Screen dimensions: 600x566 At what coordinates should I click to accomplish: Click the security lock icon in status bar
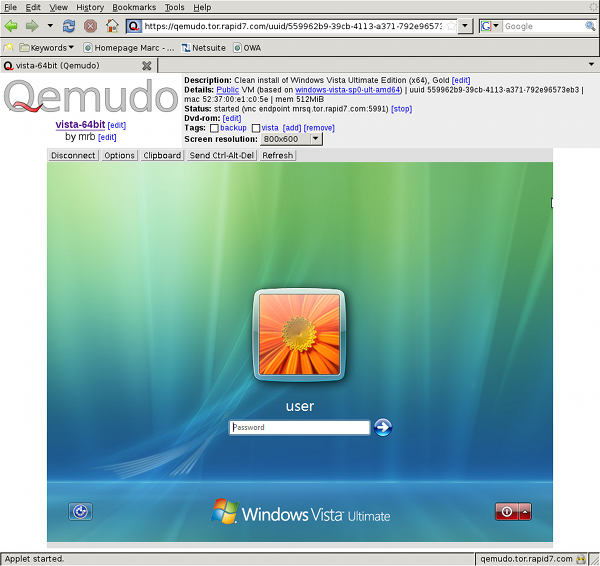581,559
